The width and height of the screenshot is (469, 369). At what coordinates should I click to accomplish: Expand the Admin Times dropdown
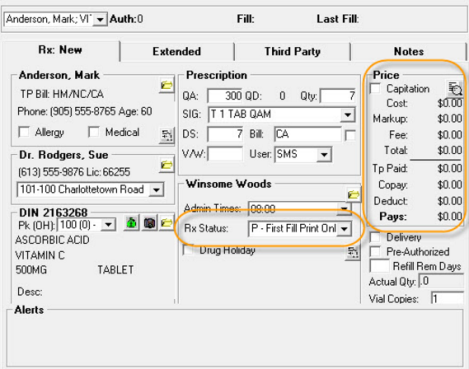pyautogui.click(x=344, y=209)
